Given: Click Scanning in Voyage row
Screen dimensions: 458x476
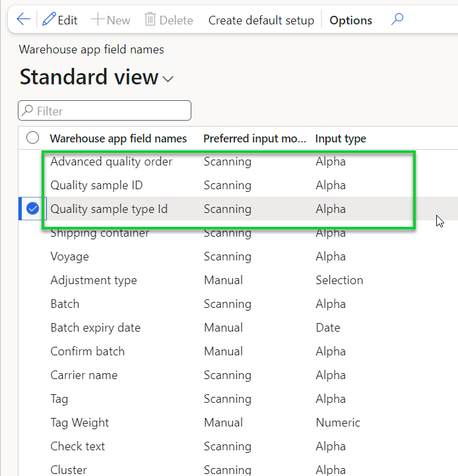Looking at the screenshot, I should [227, 256].
